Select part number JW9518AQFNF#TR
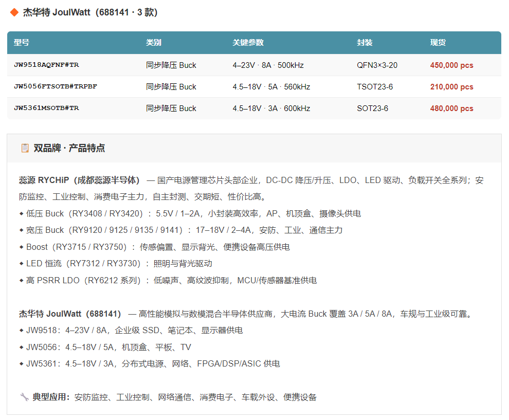Screen dimensions: 509x420 coord(46,65)
